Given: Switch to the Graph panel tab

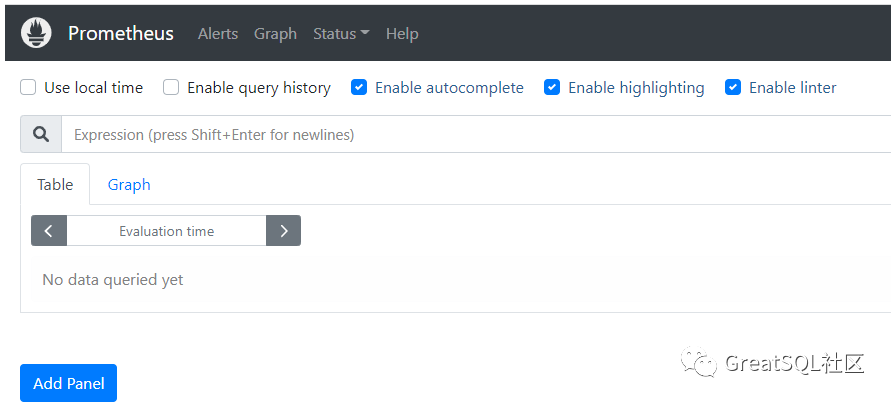Looking at the screenshot, I should (129, 185).
